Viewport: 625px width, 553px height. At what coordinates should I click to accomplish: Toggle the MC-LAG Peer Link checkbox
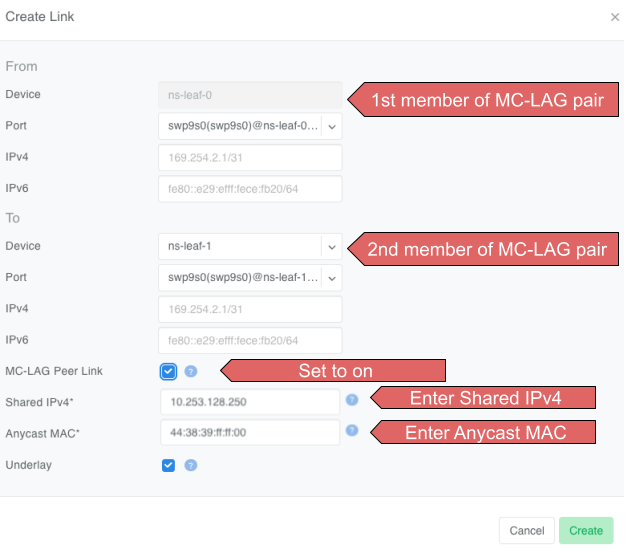(168, 372)
